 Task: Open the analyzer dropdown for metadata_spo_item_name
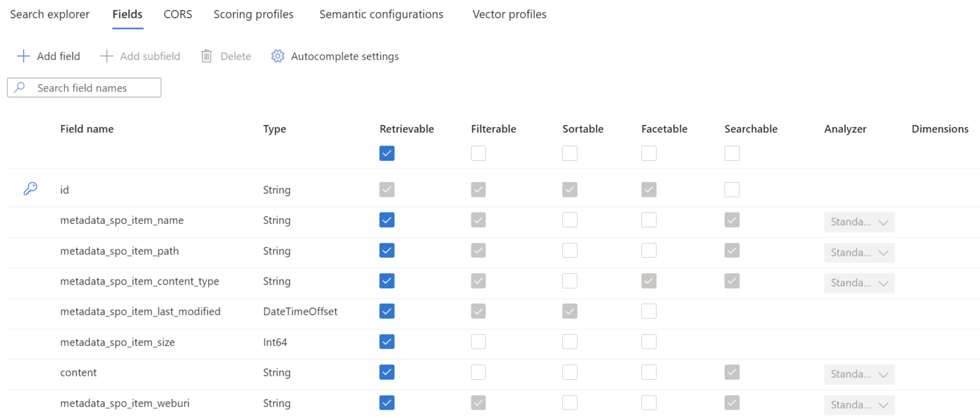click(859, 222)
